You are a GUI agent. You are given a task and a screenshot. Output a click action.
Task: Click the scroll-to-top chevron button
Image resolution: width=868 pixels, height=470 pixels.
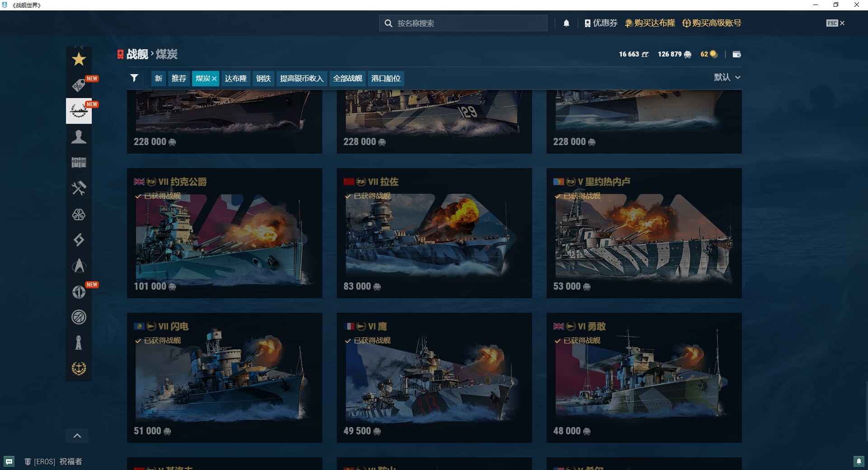click(77, 436)
